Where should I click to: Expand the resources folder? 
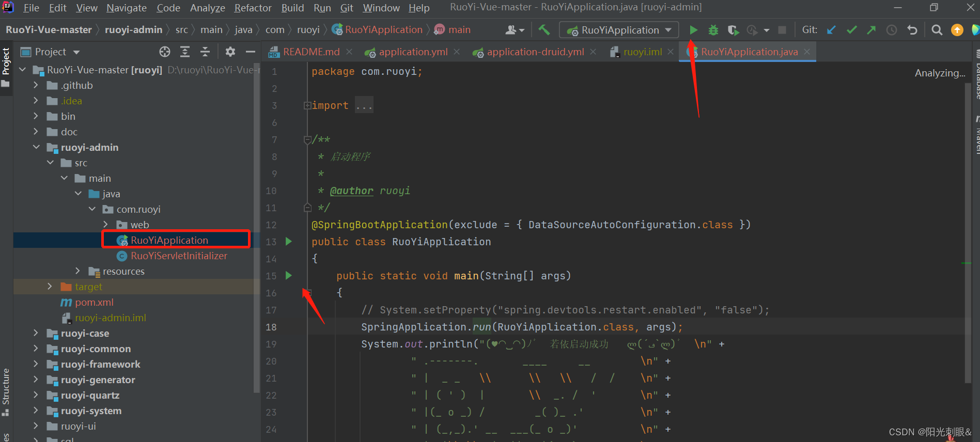(x=77, y=271)
